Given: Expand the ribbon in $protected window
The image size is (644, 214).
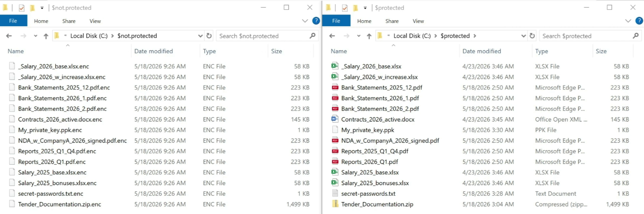Looking at the screenshot, I should [x=628, y=21].
